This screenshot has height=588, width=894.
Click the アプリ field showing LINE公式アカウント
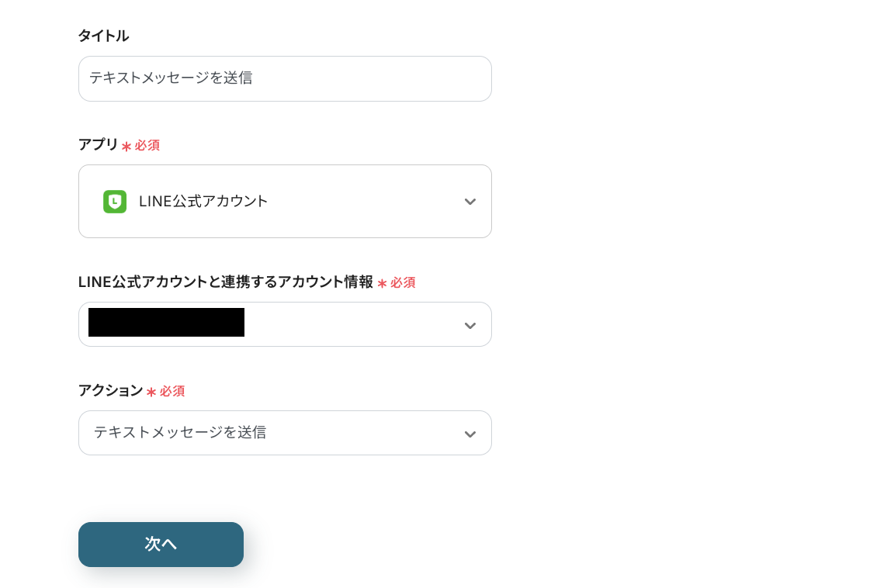tap(285, 201)
